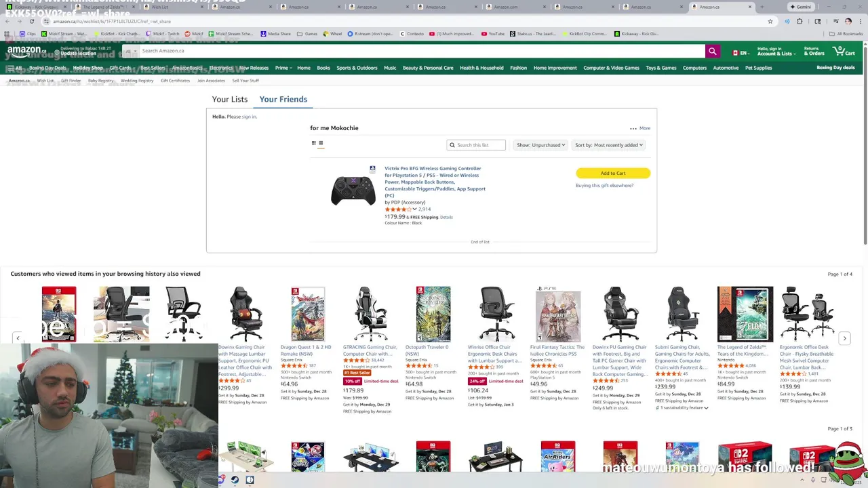Viewport: 868px width, 488px height.
Task: Open the Media Share bookmark
Action: pyautogui.click(x=275, y=34)
